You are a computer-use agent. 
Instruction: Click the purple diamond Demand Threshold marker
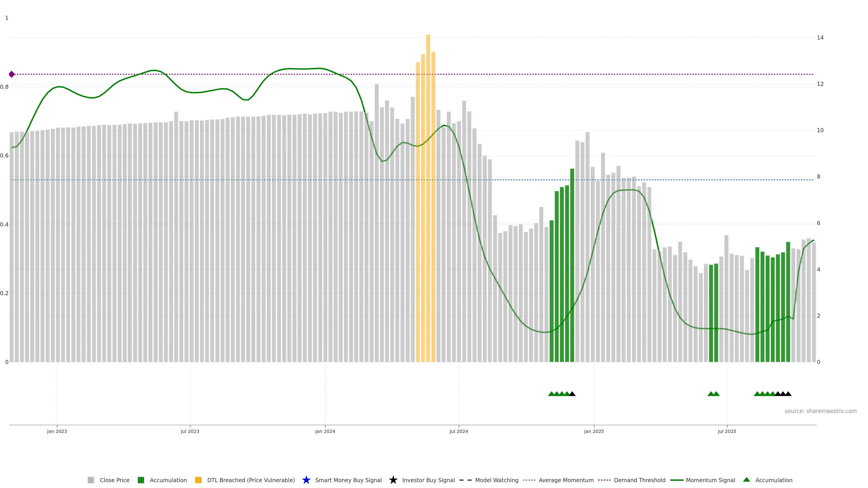12,74
